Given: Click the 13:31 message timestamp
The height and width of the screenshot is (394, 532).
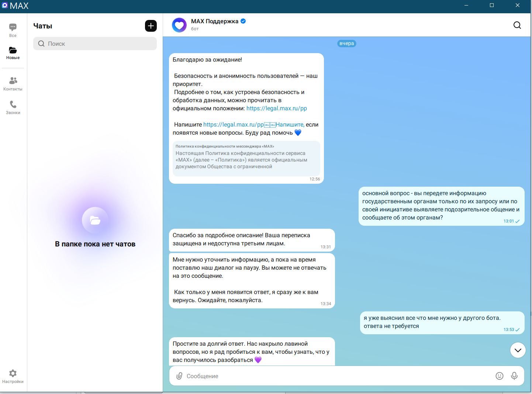Looking at the screenshot, I should [x=326, y=247].
